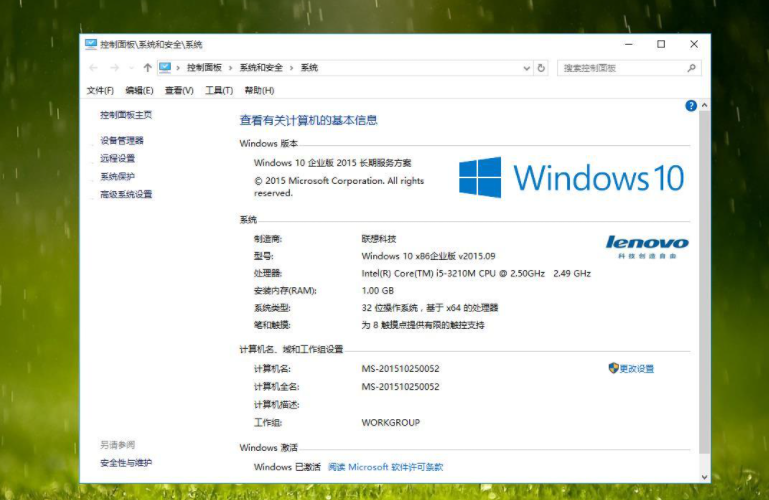The image size is (769, 500).
Task: Go up one level with the up arrow
Action: coord(147,68)
